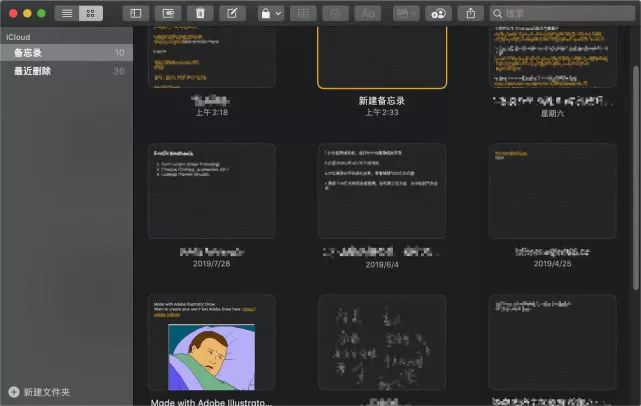This screenshot has width=641, height=406.
Task: Click the 上午 2:33 time label
Action: coord(382,112)
